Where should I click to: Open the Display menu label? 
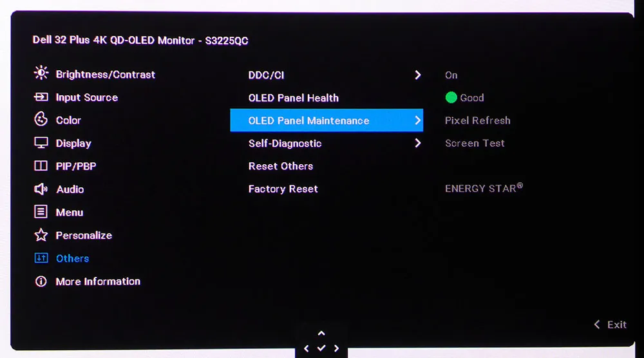click(x=73, y=144)
